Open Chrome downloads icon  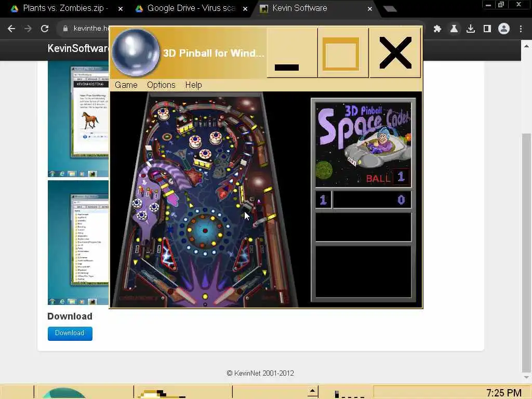point(471,29)
